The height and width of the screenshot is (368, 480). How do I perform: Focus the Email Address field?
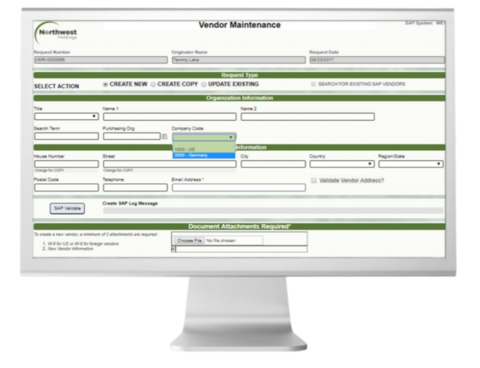click(x=239, y=188)
